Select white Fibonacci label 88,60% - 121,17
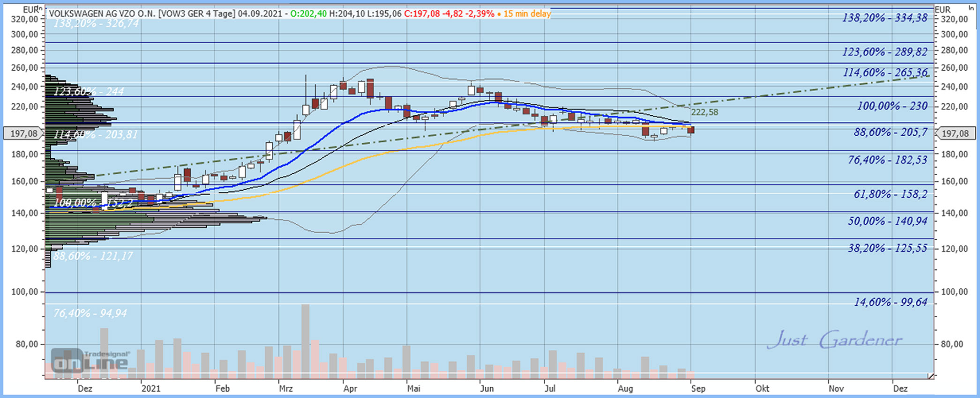Viewport: 980px width, 398px height. coord(93,256)
